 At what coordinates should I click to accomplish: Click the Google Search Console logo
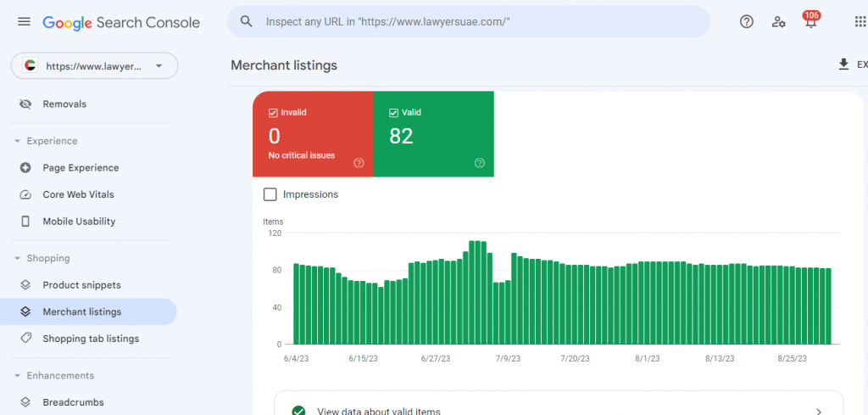pyautogui.click(x=121, y=22)
